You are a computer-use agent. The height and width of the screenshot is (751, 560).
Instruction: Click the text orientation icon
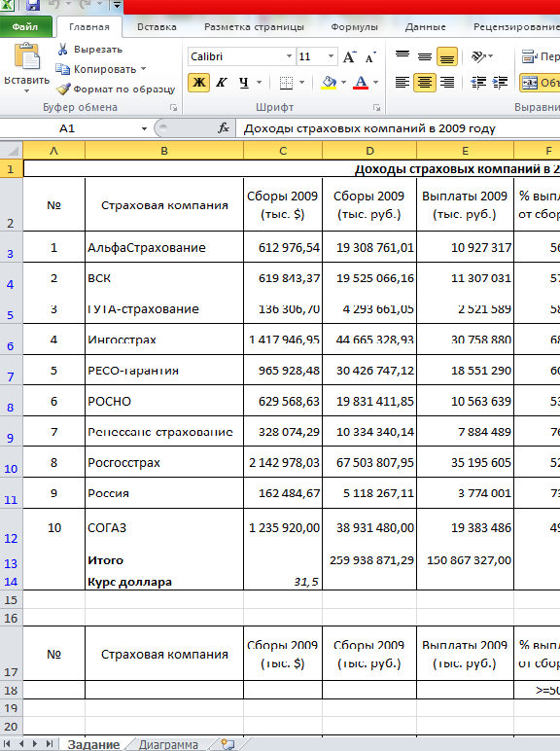[478, 56]
